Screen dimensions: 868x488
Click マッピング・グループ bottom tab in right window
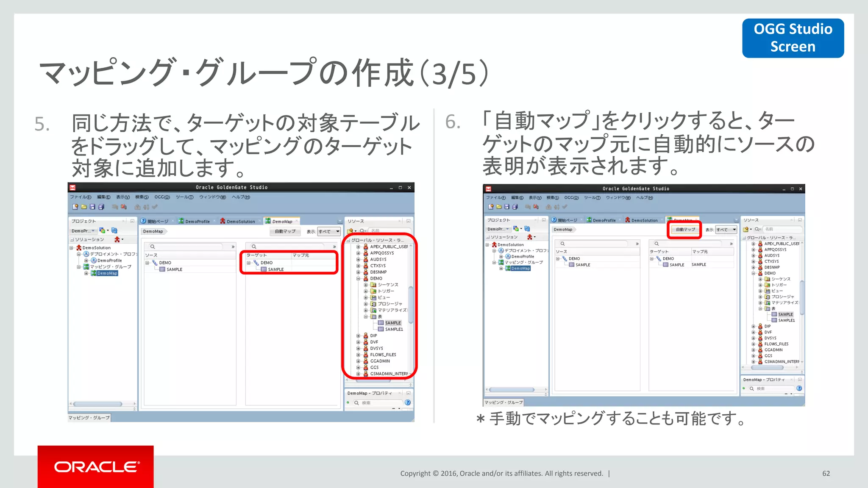click(504, 402)
